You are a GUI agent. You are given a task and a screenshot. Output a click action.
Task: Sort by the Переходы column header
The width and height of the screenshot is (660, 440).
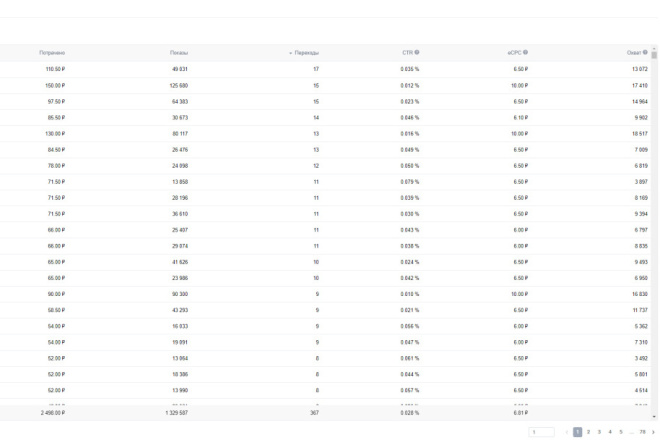(x=306, y=53)
